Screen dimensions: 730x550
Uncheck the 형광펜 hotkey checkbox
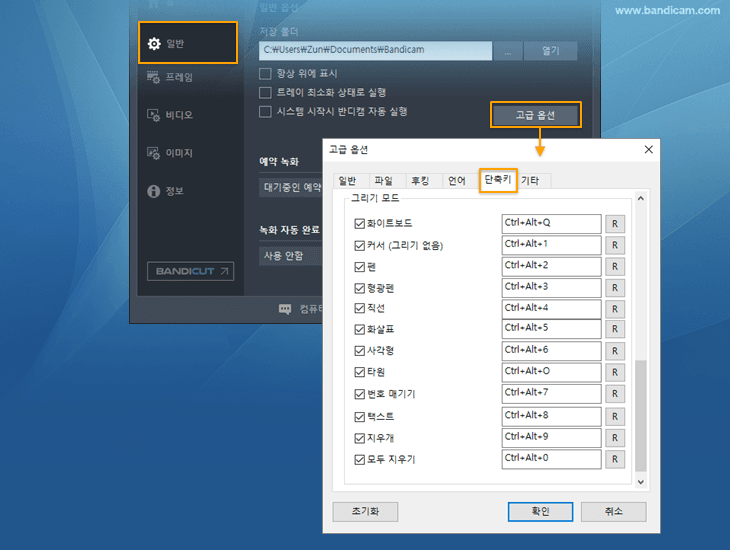coord(359,288)
